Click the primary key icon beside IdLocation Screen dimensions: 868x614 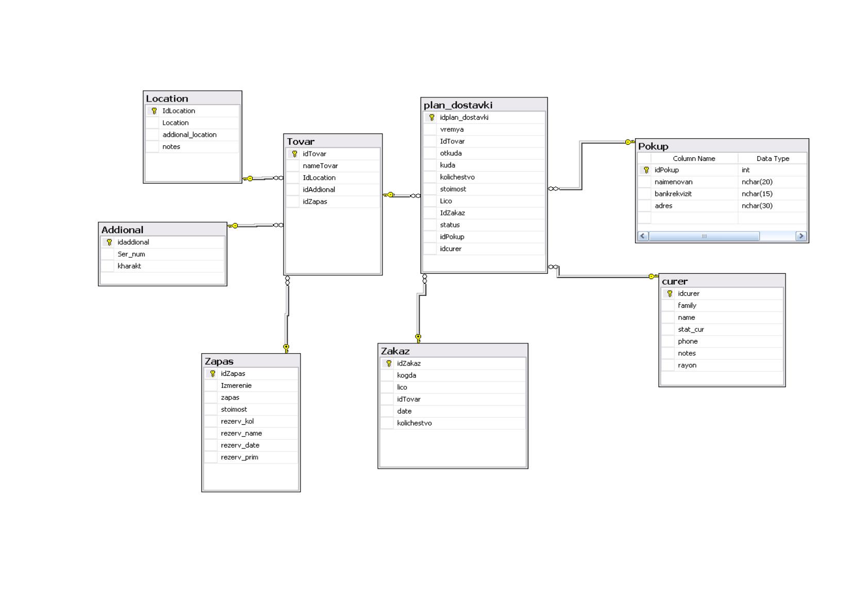click(x=154, y=111)
